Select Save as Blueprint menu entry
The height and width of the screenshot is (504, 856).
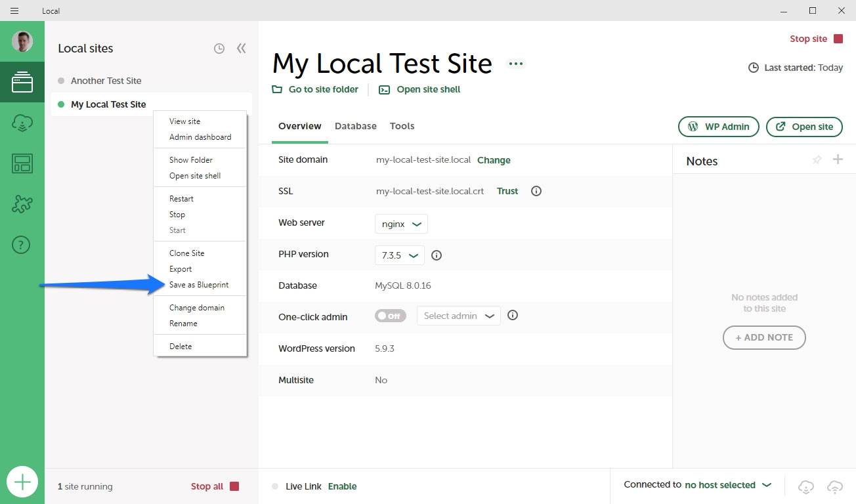(x=200, y=285)
